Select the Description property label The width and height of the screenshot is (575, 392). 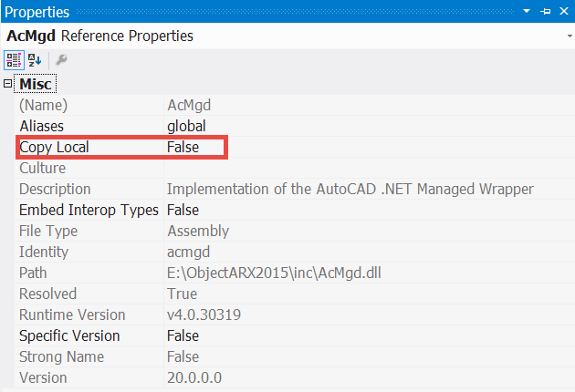(55, 189)
